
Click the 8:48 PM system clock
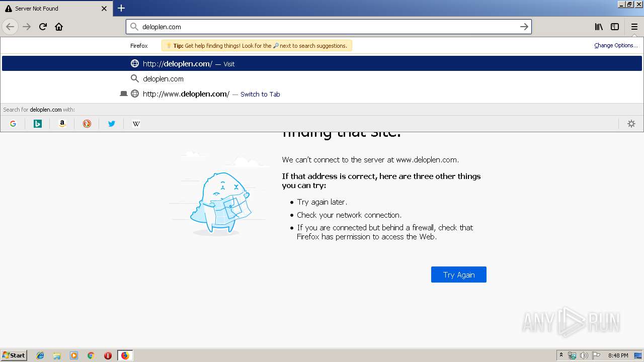[x=618, y=355]
